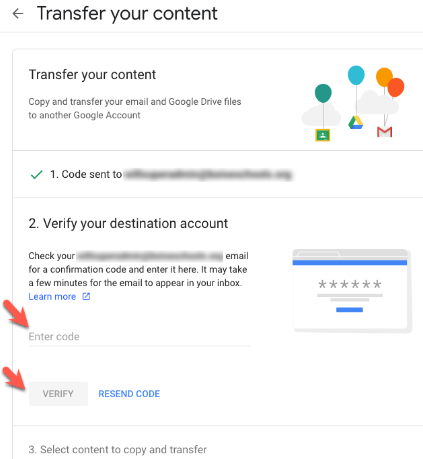Screen dimensions: 423x459
Task: Click the orange balloon illustration
Action: (383, 77)
